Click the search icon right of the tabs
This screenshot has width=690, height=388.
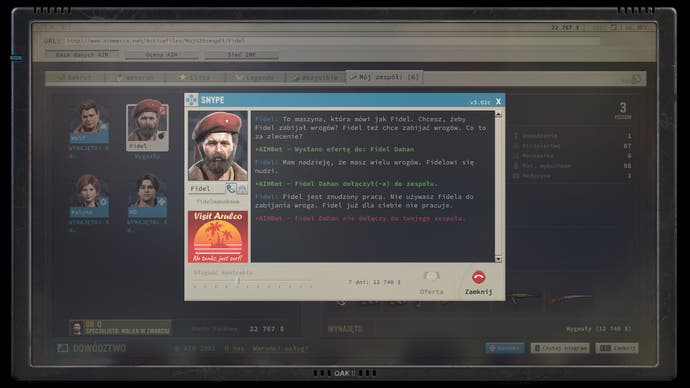(636, 78)
